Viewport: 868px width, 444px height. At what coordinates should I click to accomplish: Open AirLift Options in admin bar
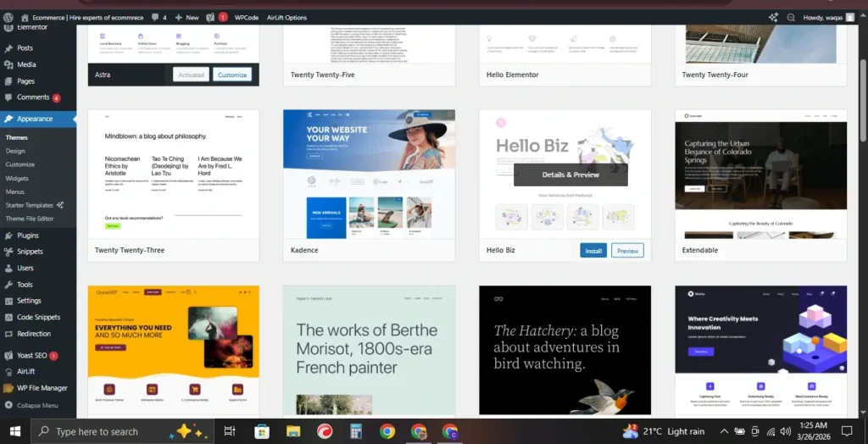click(287, 18)
